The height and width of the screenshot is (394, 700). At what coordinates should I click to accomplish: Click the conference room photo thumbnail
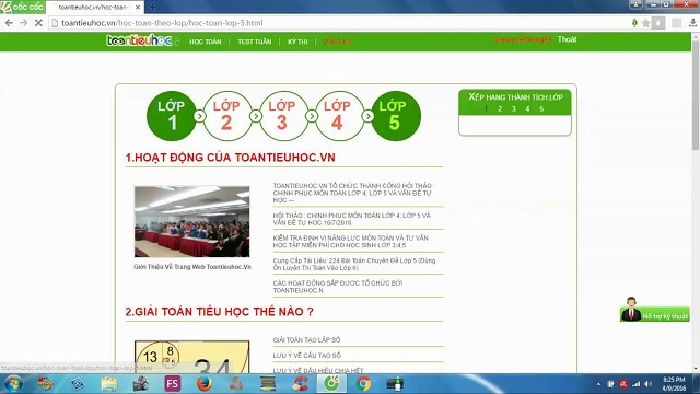pos(192,221)
